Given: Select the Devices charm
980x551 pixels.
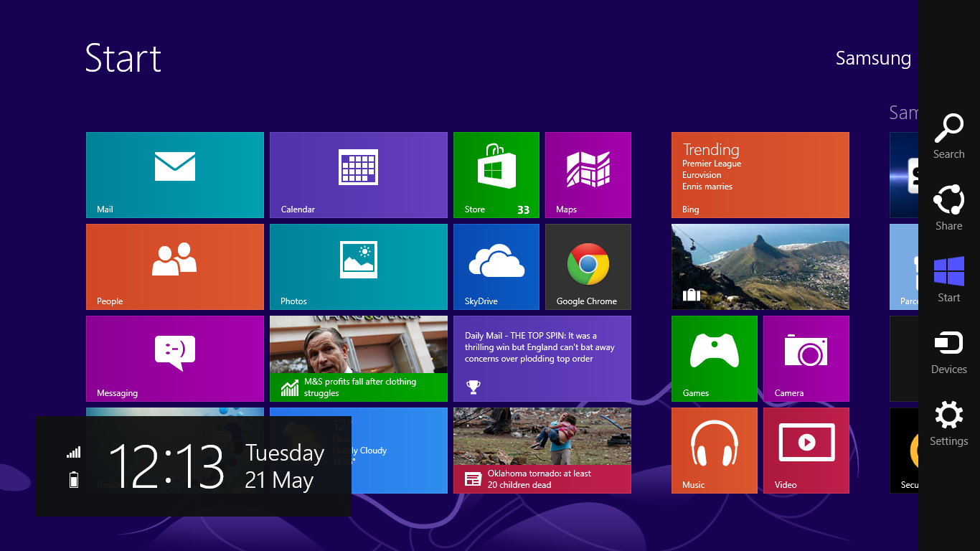Looking at the screenshot, I should pos(948,352).
